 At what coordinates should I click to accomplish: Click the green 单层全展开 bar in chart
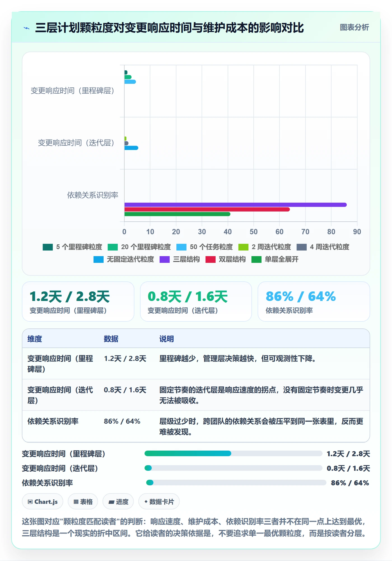pos(177,214)
